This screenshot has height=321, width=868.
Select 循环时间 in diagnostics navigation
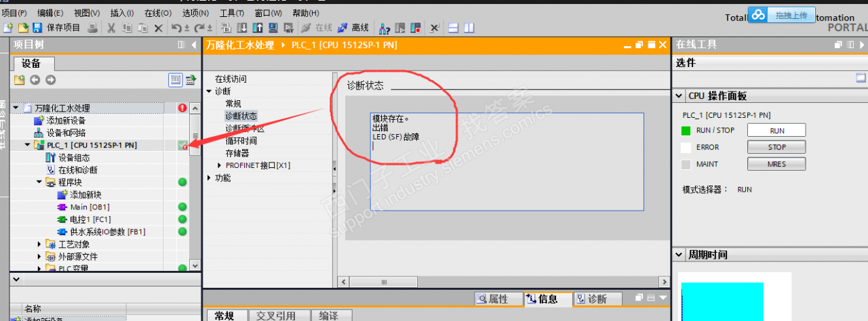click(x=241, y=141)
